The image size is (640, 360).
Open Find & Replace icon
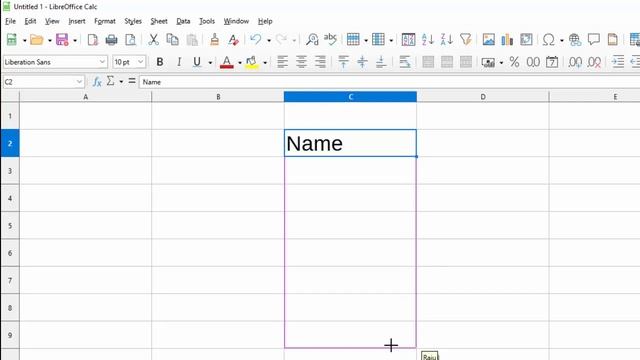pos(312,40)
